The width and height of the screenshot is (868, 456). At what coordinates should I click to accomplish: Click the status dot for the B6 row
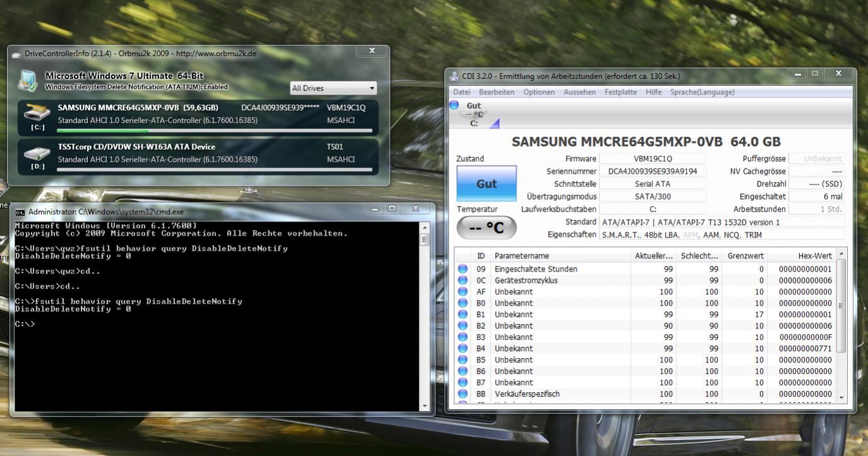(x=463, y=371)
